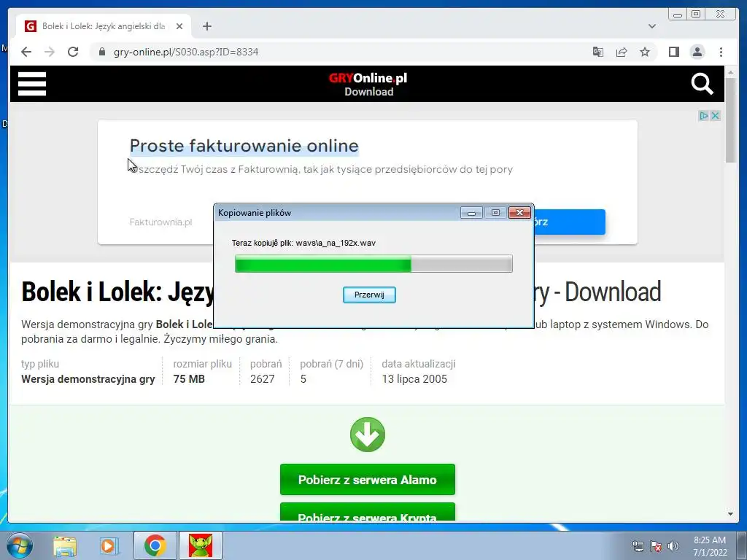Click the page scrollbar down arrow

(730, 514)
